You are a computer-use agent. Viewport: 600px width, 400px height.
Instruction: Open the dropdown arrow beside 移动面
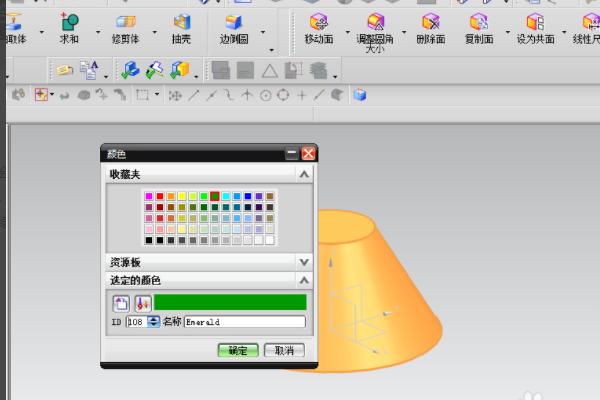click(347, 32)
